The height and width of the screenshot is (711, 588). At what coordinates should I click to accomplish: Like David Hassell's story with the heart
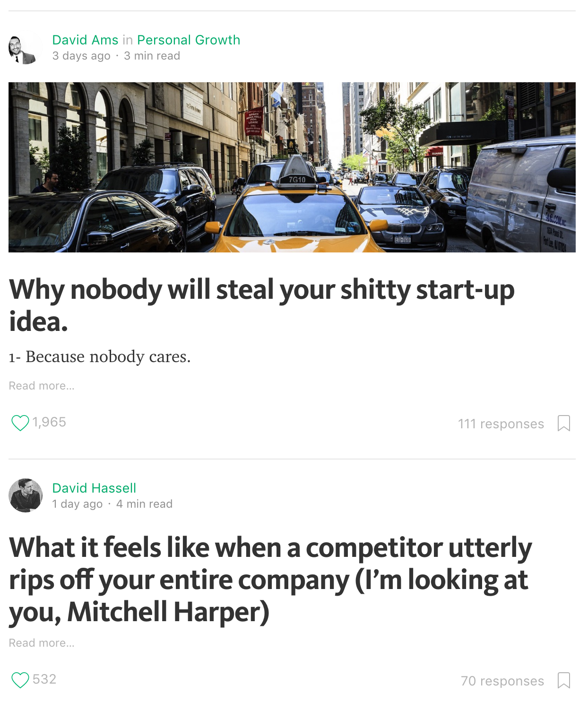(20, 680)
